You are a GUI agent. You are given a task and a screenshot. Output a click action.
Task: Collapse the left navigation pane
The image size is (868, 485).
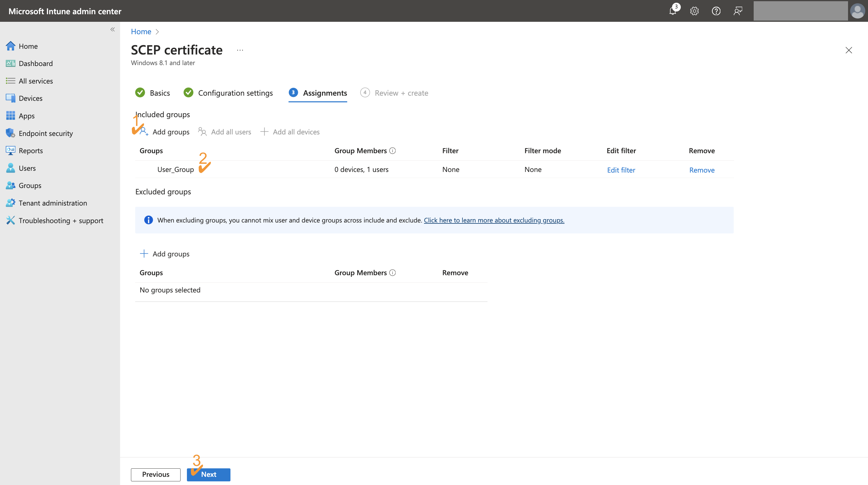(113, 29)
